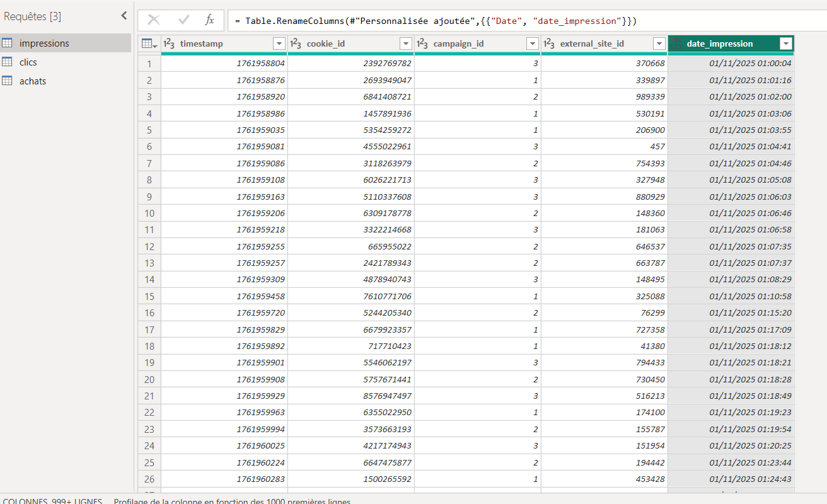The height and width of the screenshot is (504, 827).
Task: Expand the date_impression filter dropdown
Action: (786, 43)
